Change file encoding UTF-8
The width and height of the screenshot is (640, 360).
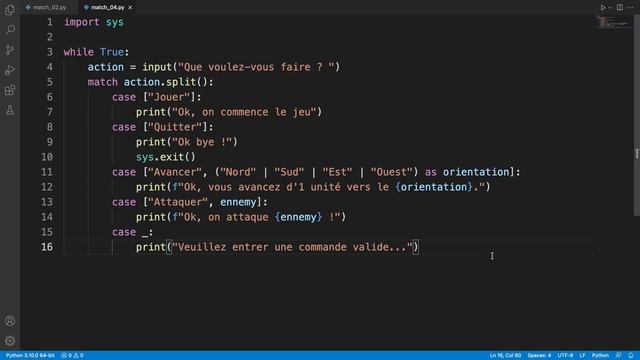pyautogui.click(x=565, y=356)
